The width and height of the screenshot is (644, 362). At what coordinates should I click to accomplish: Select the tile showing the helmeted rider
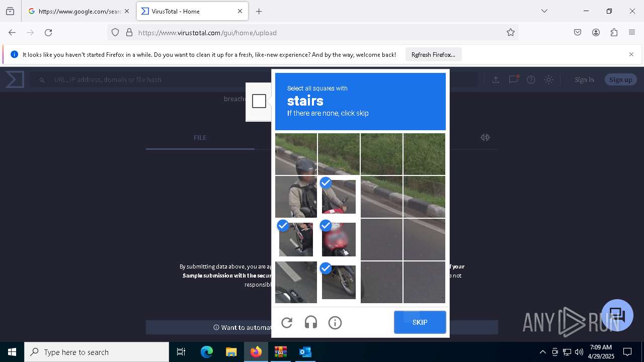coord(296,197)
